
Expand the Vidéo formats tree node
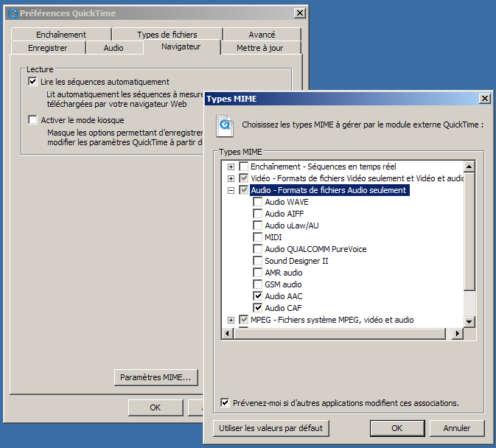(x=231, y=178)
